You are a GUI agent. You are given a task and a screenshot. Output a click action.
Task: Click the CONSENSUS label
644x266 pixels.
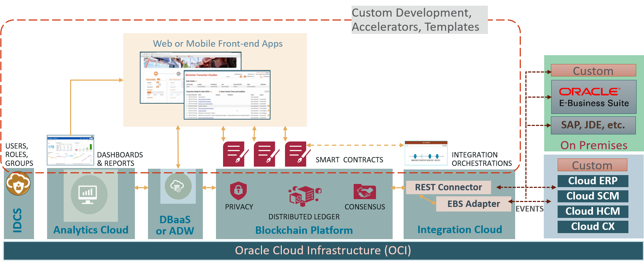(x=365, y=207)
